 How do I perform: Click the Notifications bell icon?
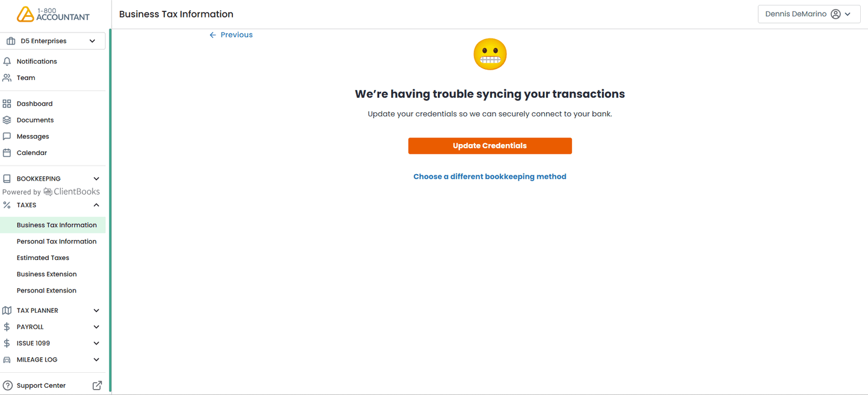click(7, 61)
